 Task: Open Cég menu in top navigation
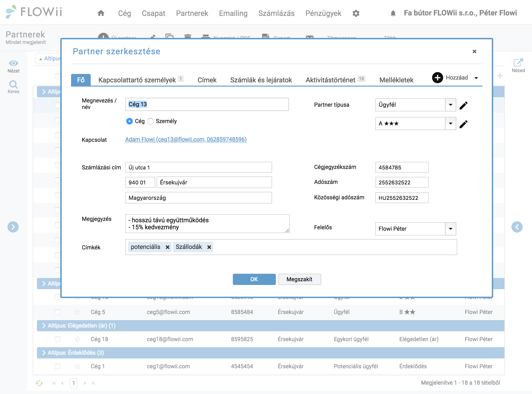pyautogui.click(x=124, y=13)
